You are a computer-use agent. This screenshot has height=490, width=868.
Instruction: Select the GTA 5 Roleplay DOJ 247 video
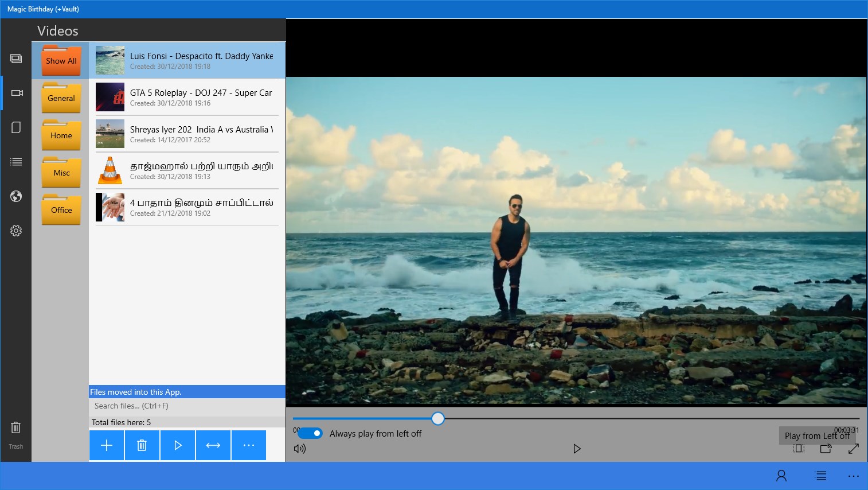tap(187, 97)
